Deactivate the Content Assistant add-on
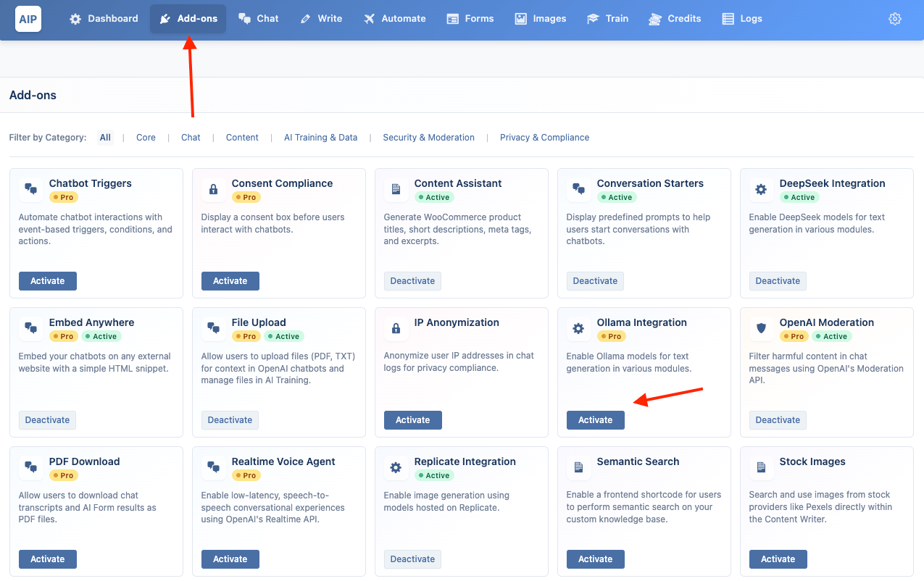The height and width of the screenshot is (581, 924). (412, 281)
